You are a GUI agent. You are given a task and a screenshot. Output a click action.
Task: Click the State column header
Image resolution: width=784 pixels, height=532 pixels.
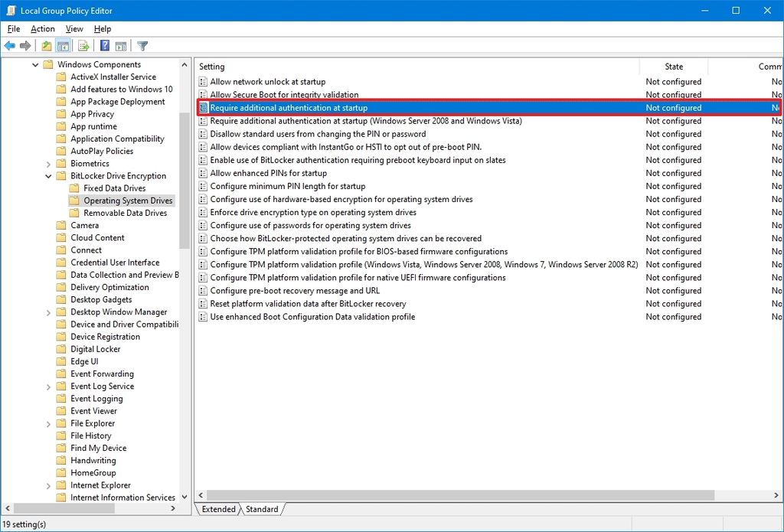click(674, 67)
